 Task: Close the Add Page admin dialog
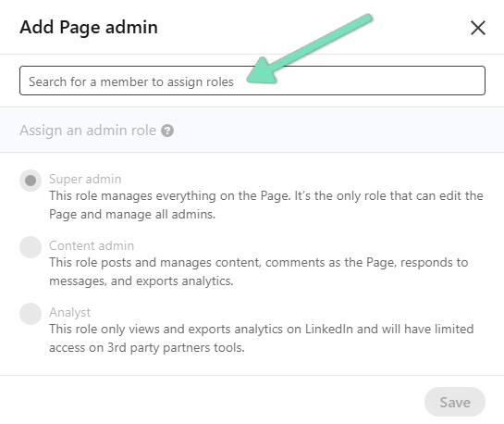click(x=478, y=28)
